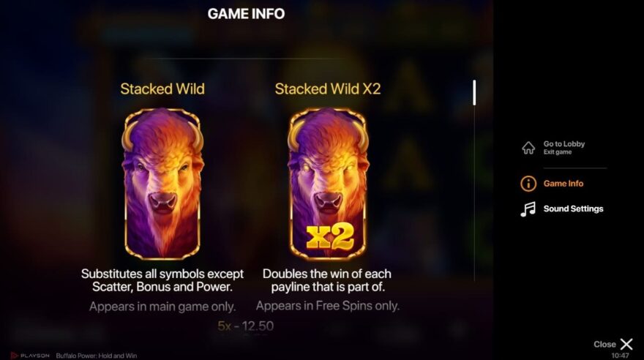Image resolution: width=644 pixels, height=360 pixels.
Task: Click the music note Sound Settings icon
Action: (x=528, y=209)
